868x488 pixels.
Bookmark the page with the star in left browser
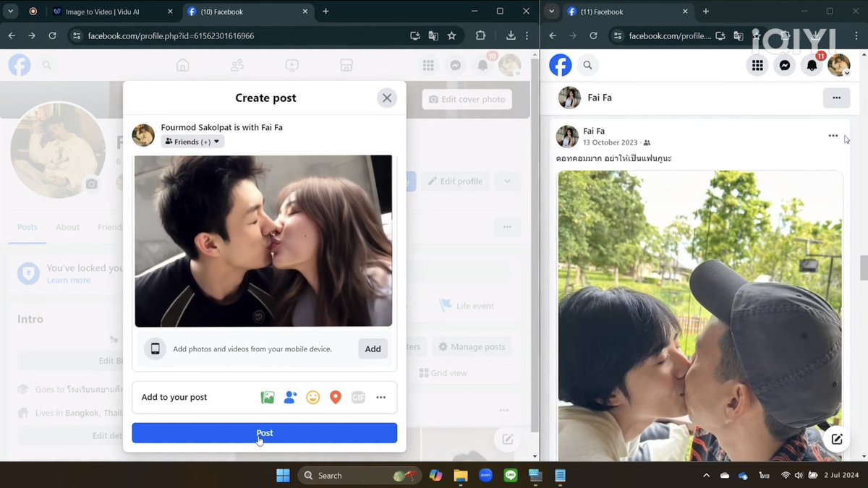pos(451,35)
